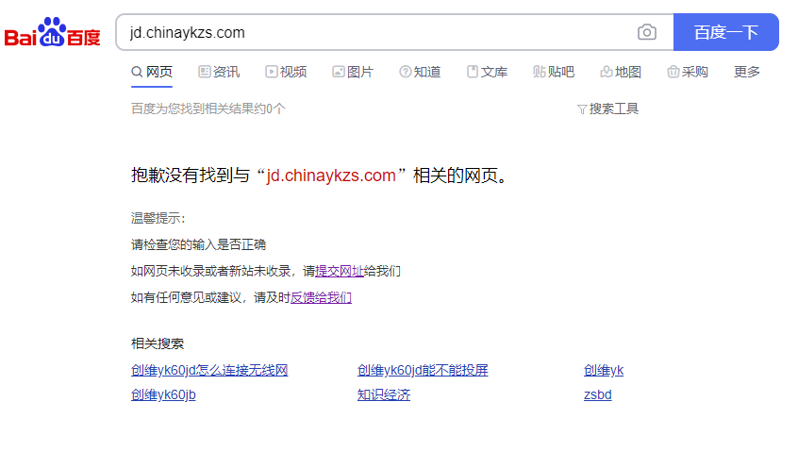This screenshot has width=798, height=452.
Task: Click the 百度为您找到相关结果约0个 text
Action: (208, 109)
